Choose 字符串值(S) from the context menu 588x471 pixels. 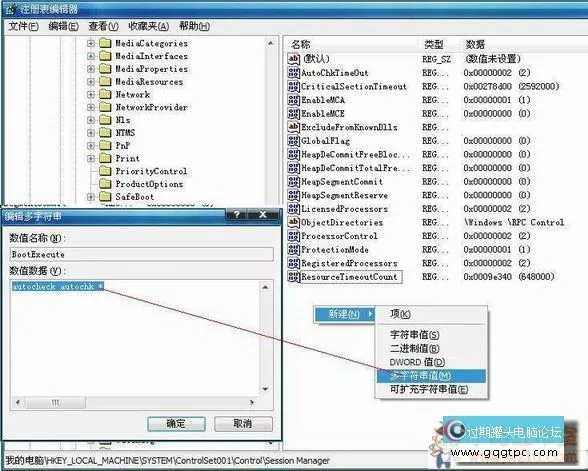pyautogui.click(x=431, y=334)
